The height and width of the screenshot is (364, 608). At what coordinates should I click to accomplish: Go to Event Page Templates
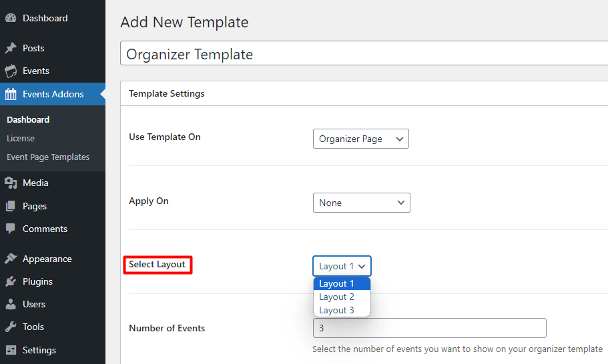pos(48,157)
